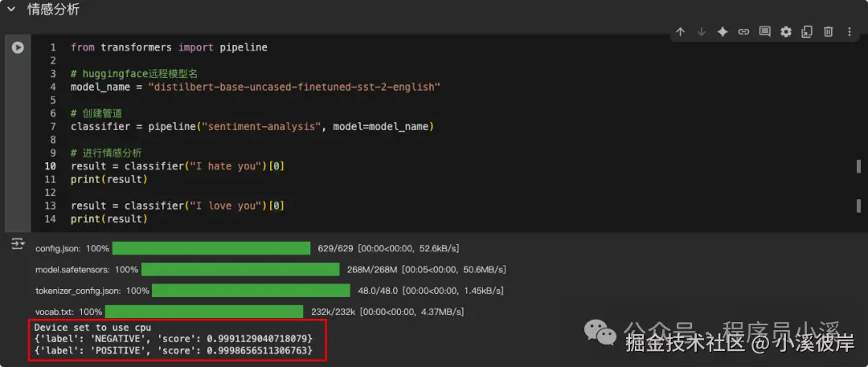This screenshot has height=367, width=868.
Task: Select the 情感分析 section heading
Action: point(53,10)
